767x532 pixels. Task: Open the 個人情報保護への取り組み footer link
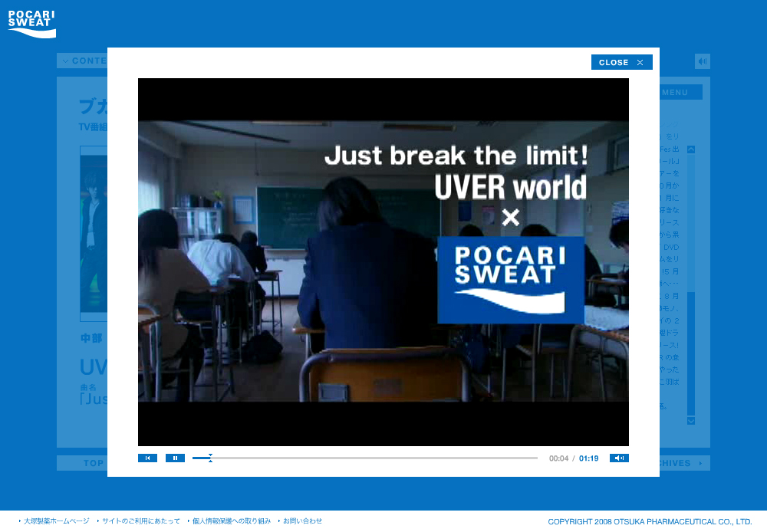click(232, 521)
